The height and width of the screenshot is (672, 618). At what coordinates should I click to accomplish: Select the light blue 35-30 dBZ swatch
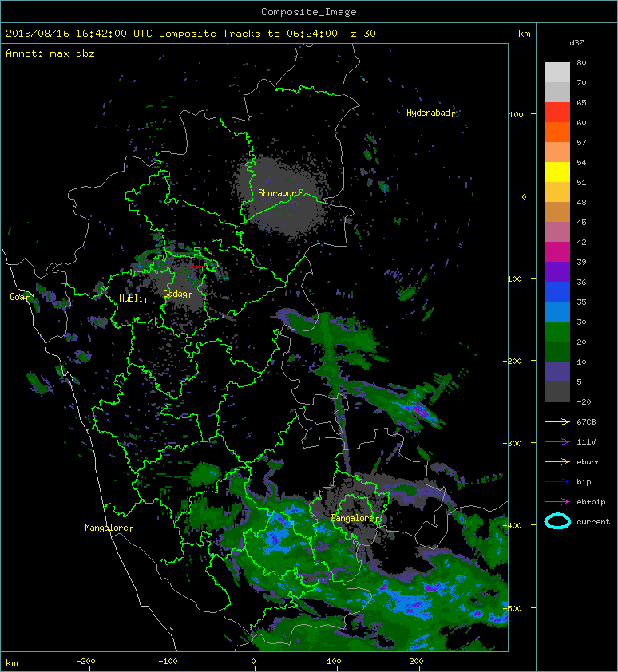(557, 312)
